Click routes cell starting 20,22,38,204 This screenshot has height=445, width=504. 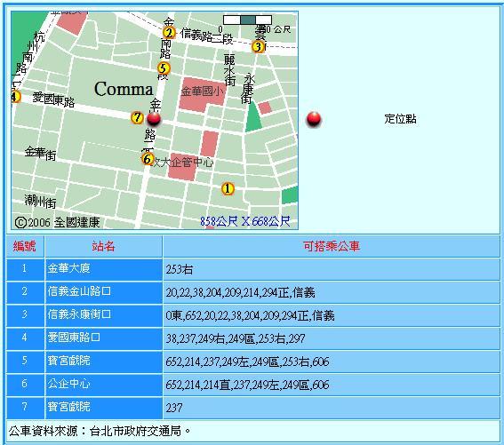click(x=332, y=292)
